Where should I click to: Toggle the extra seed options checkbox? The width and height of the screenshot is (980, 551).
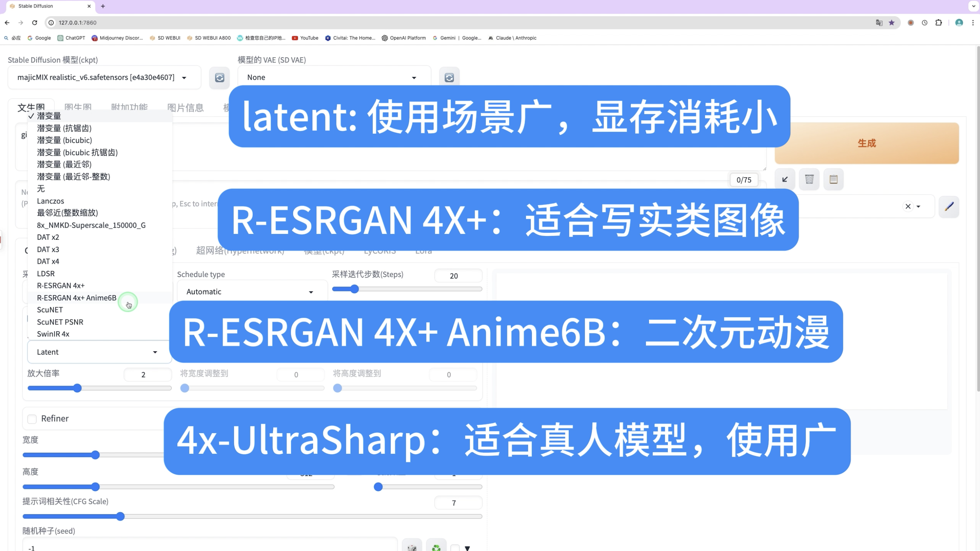click(455, 548)
